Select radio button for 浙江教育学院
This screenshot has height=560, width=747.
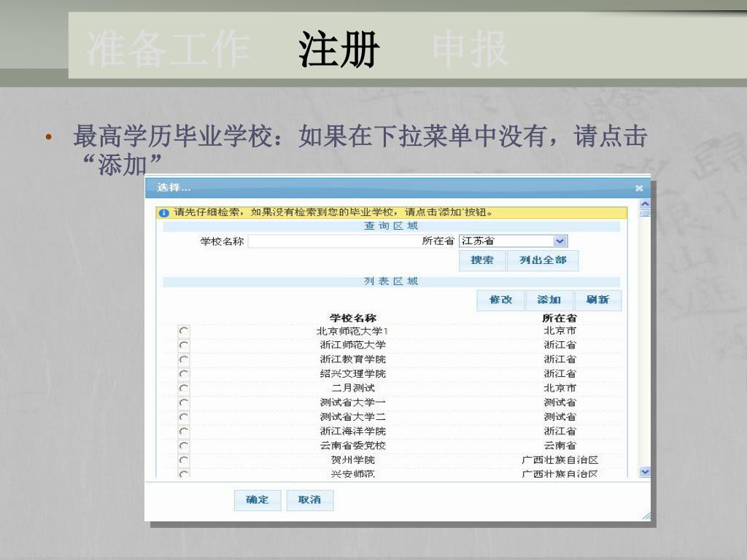(183, 359)
